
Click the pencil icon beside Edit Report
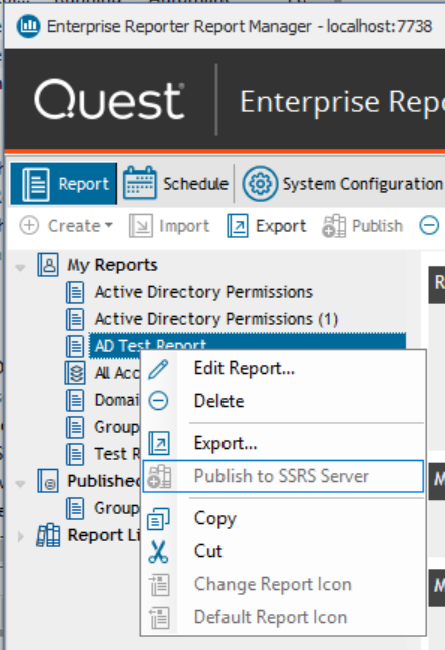click(158, 369)
